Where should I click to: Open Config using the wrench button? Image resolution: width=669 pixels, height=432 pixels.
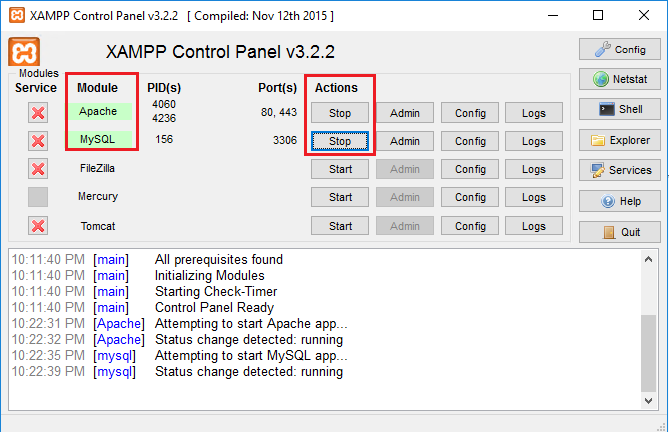point(620,49)
